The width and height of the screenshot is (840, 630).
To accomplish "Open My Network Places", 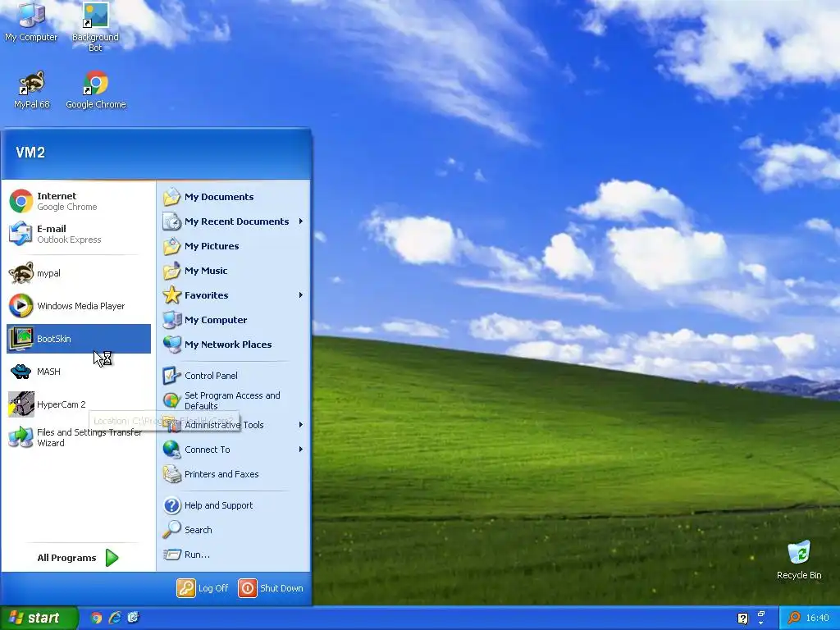I will [234, 345].
